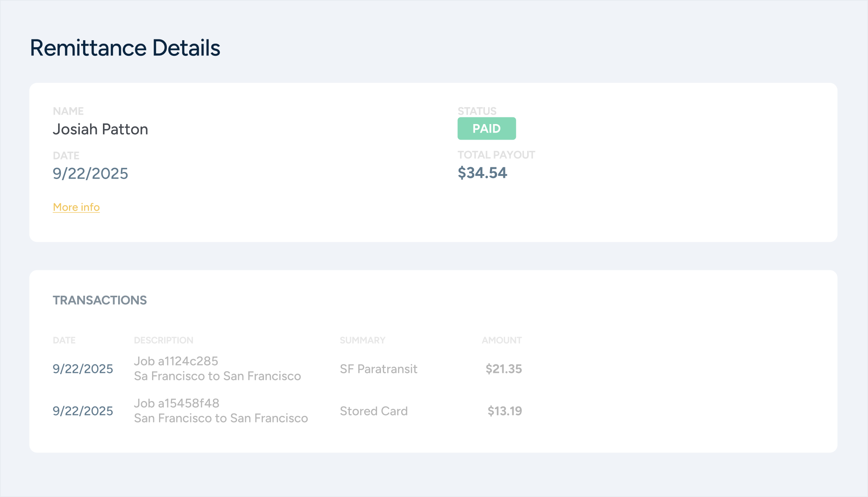868x497 pixels.
Task: Click the date in the Stored Card row
Action: coord(83,411)
